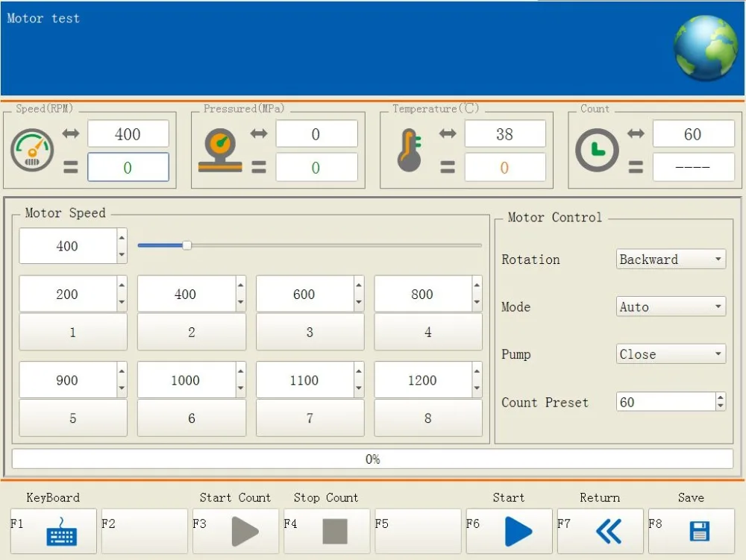The width and height of the screenshot is (746, 560).
Task: Click the Save floppy disk icon
Action: [x=699, y=532]
